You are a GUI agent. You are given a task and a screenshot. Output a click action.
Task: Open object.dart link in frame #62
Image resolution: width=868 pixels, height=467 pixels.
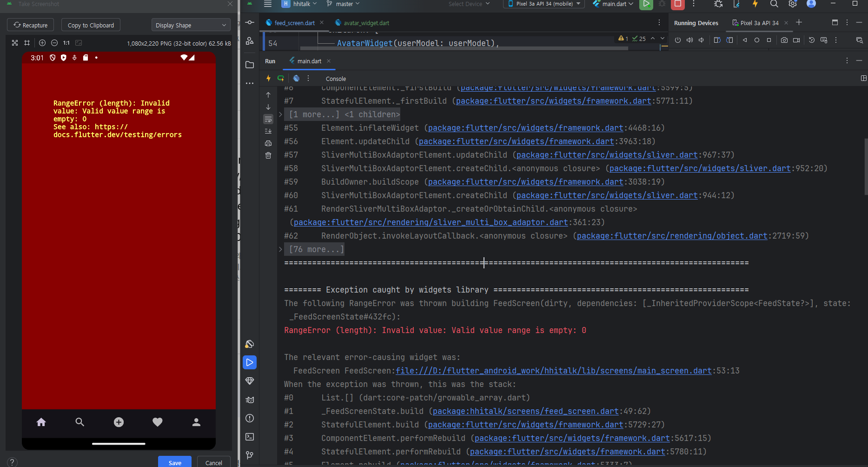(672, 236)
